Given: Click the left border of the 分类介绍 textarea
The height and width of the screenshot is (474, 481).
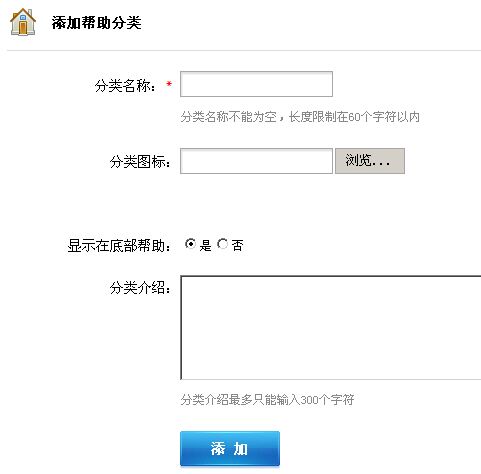Looking at the screenshot, I should [181, 327].
